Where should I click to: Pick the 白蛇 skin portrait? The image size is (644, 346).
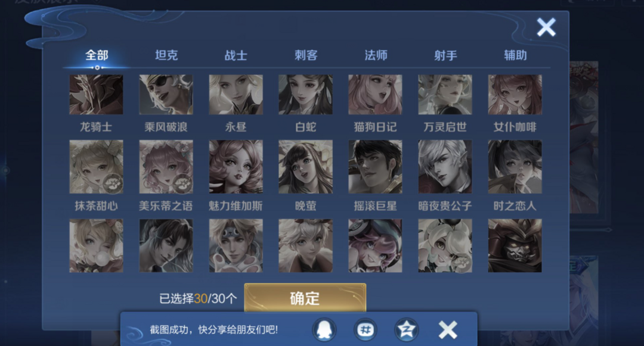305,95
